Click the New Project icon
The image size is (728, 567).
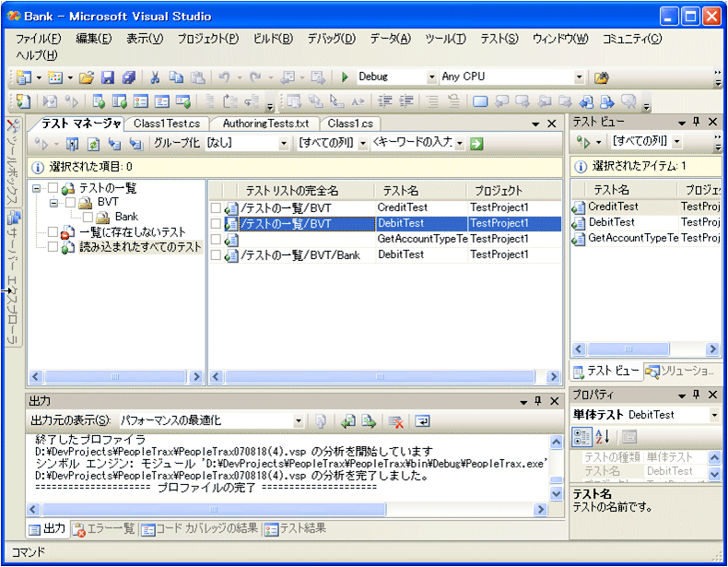click(x=23, y=77)
